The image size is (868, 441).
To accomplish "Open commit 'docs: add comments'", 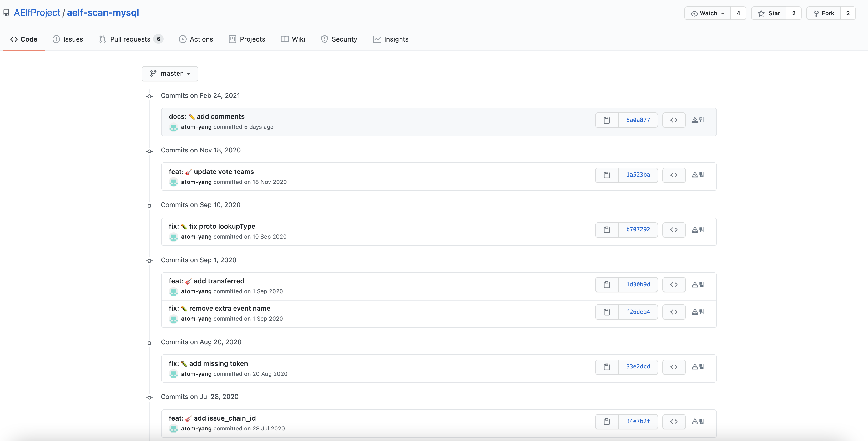I will click(206, 116).
